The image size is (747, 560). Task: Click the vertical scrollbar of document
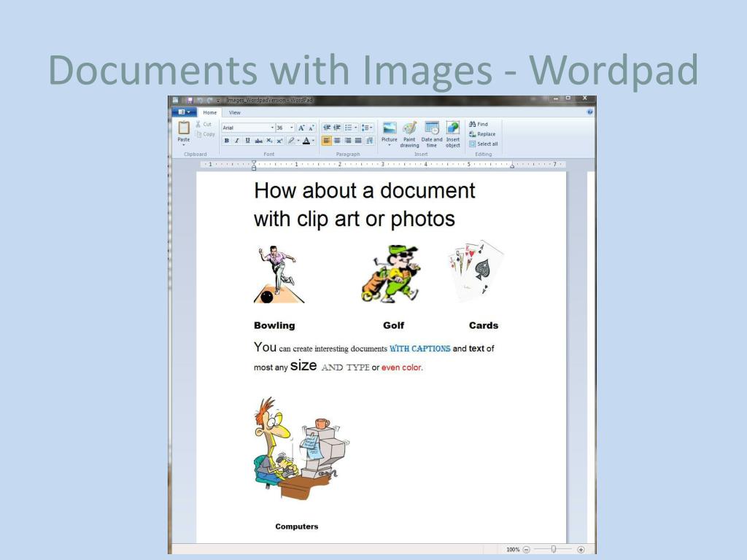[591, 357]
